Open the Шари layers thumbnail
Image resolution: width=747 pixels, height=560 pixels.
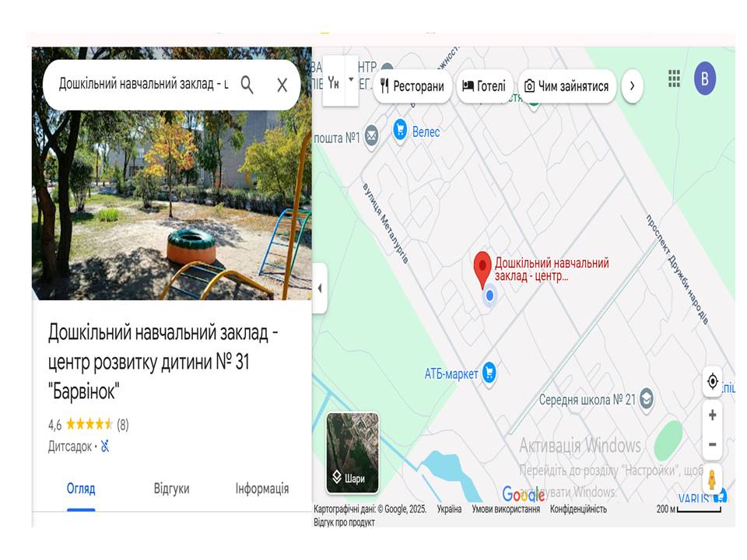click(352, 453)
